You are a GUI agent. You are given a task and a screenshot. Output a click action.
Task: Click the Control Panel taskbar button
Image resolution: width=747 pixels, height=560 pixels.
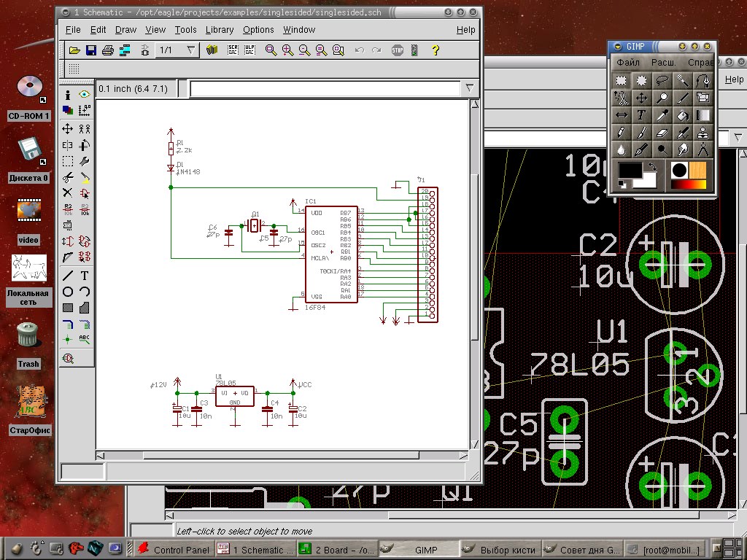point(174,550)
